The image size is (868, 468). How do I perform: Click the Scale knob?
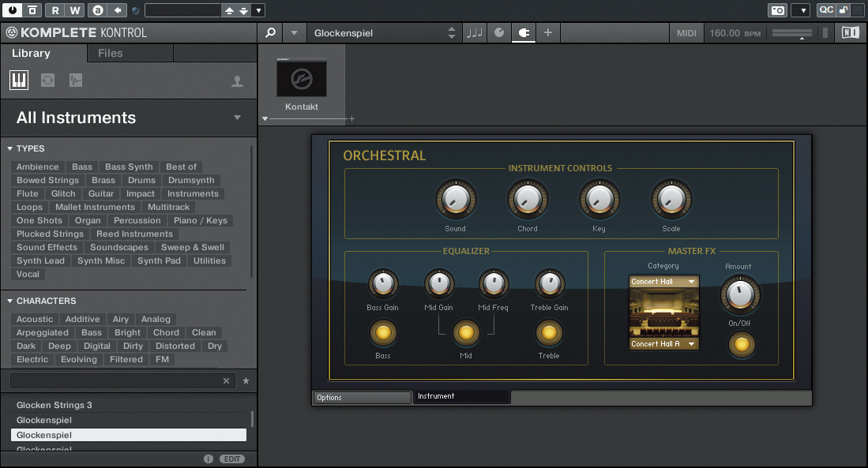tap(671, 199)
